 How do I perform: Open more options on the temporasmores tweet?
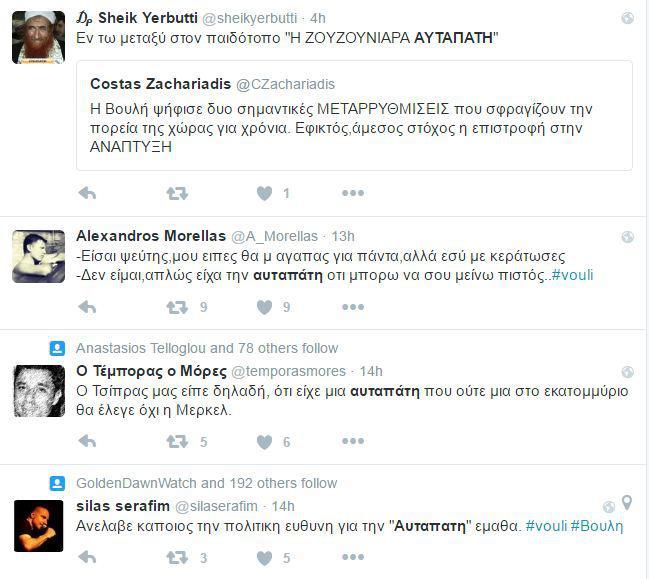tap(353, 441)
